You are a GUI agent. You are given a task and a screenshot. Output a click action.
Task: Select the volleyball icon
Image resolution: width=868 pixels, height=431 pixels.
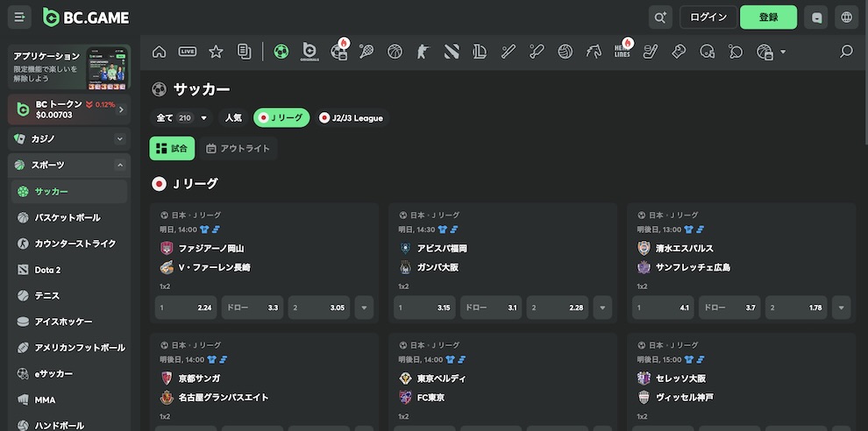[x=566, y=52]
